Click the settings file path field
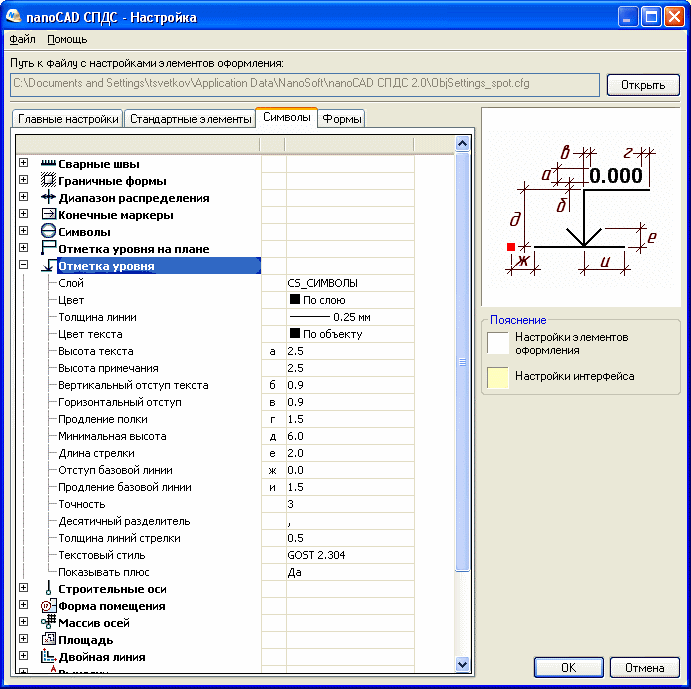The width and height of the screenshot is (691, 689). point(305,84)
